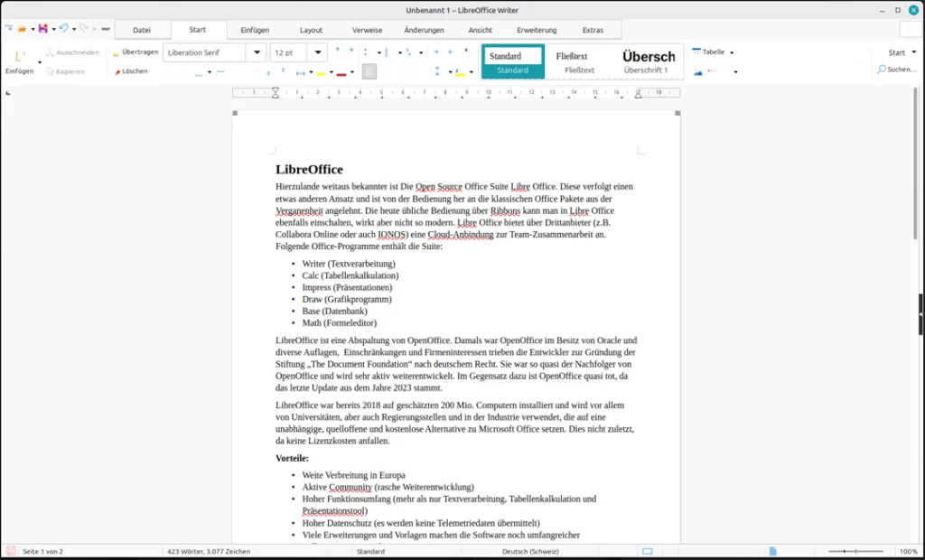This screenshot has width=925, height=560.
Task: Click the single-page view layout icon
Action: pyautogui.click(x=773, y=551)
